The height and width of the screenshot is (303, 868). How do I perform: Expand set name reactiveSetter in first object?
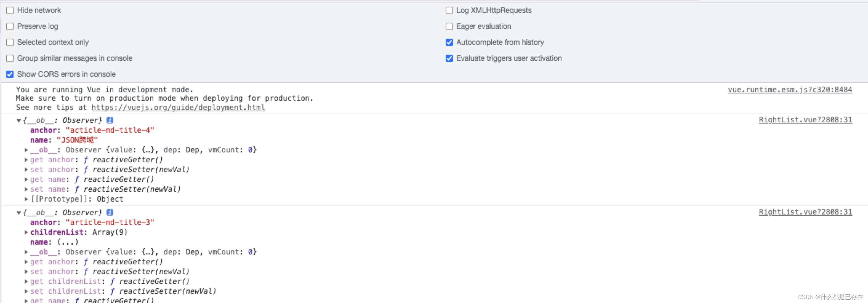[x=26, y=189]
